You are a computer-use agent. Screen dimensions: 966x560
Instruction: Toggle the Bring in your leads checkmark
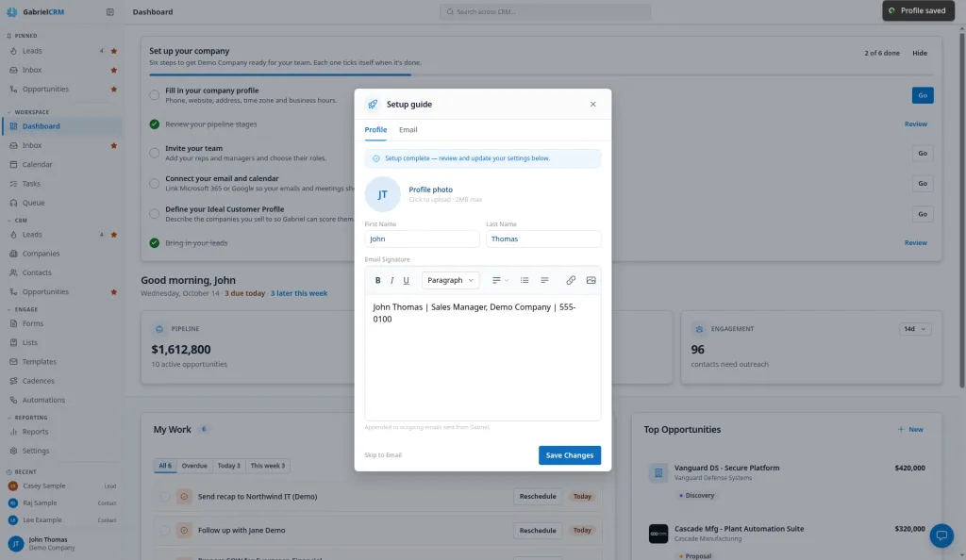[154, 243]
